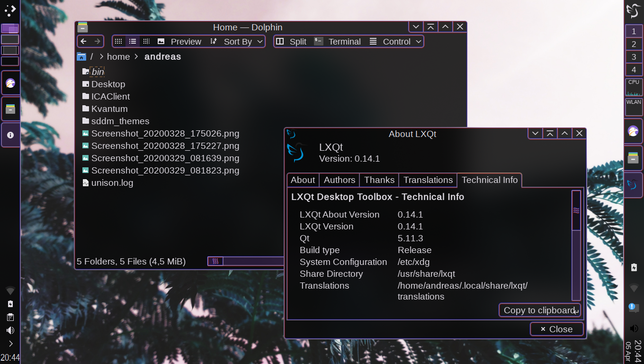
Task: Go forward in Dolphin navigation
Action: click(x=98, y=41)
